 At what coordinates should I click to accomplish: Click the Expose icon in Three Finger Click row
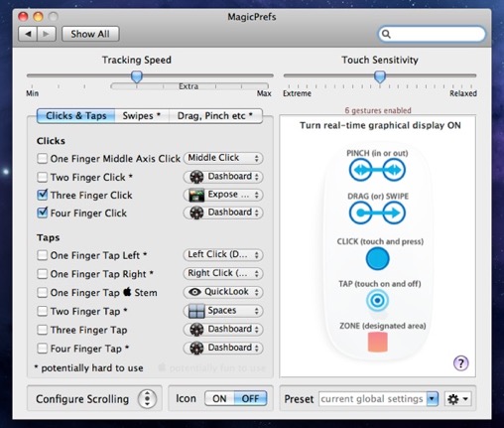coord(196,195)
